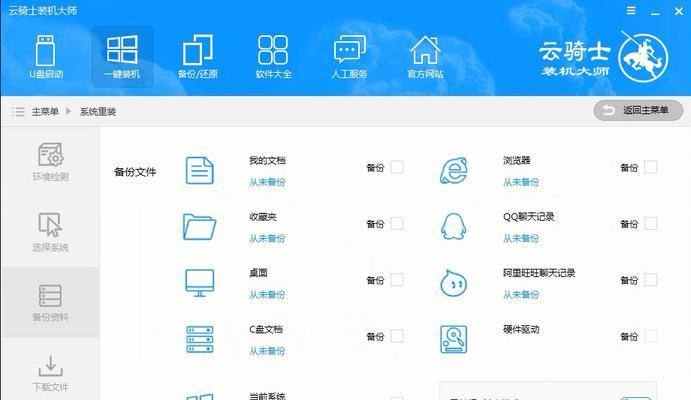Click the list icon beside 主菜单

(18, 111)
